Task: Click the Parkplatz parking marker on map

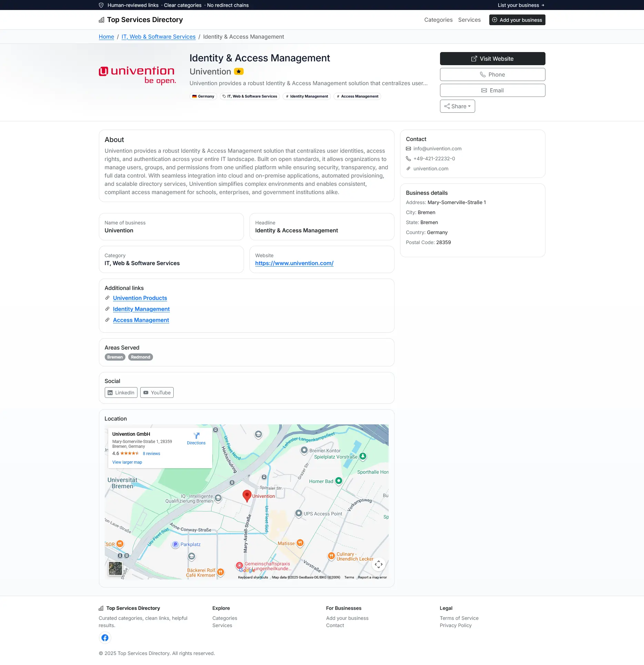Action: tap(175, 544)
